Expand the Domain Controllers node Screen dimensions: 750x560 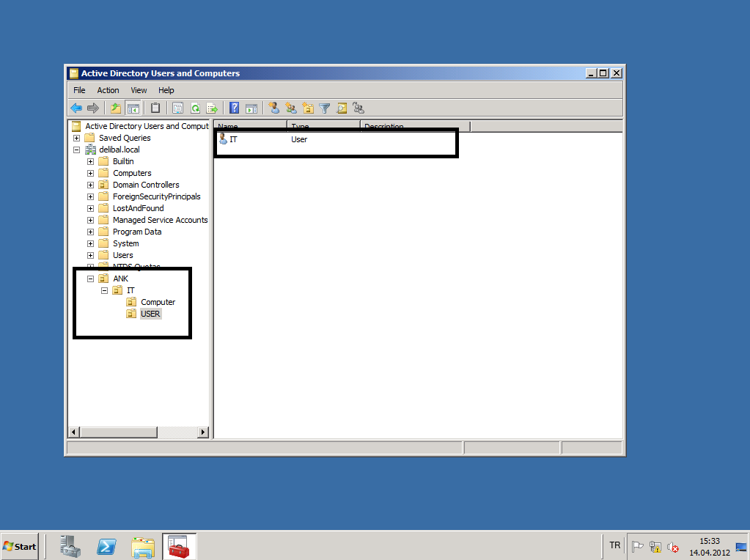click(x=90, y=185)
